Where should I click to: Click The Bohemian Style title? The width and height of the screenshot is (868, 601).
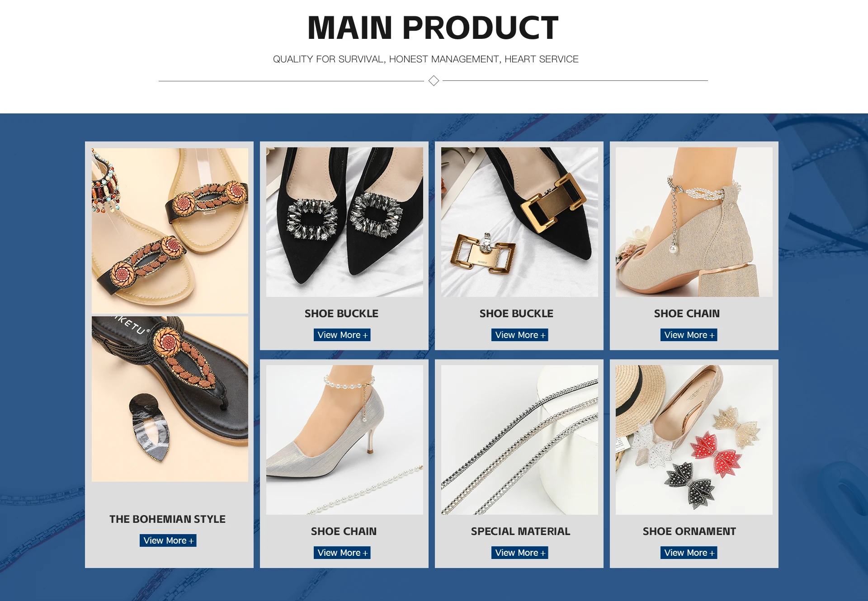tap(167, 519)
